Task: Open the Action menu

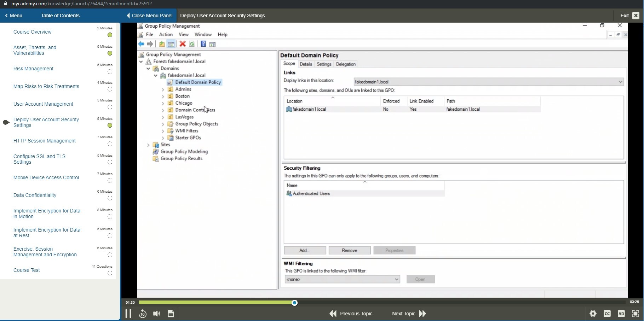Action: tap(166, 34)
